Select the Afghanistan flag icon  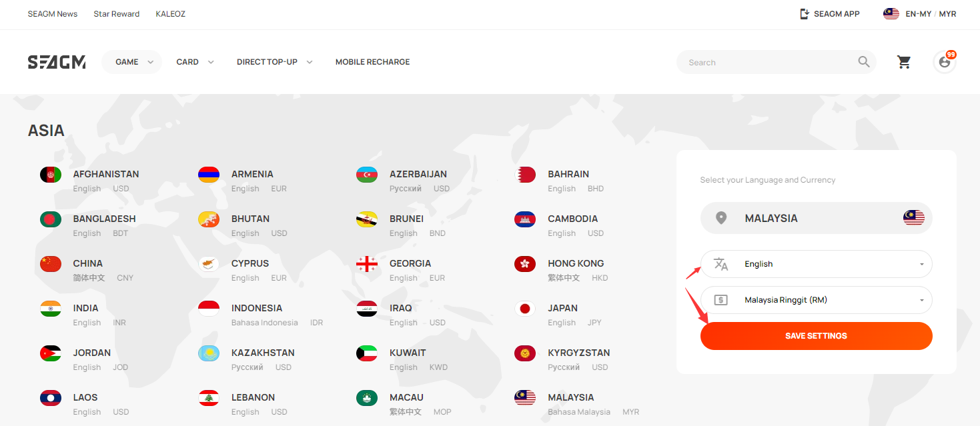[51, 175]
